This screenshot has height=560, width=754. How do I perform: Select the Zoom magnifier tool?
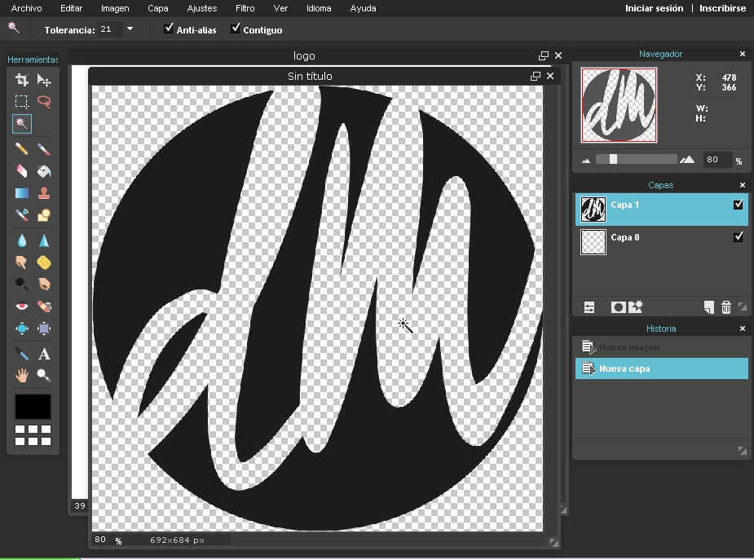tap(44, 376)
